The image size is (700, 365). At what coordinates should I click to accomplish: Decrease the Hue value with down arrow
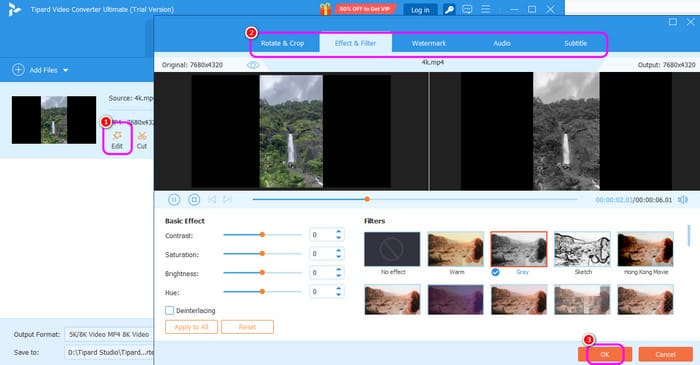click(x=338, y=294)
